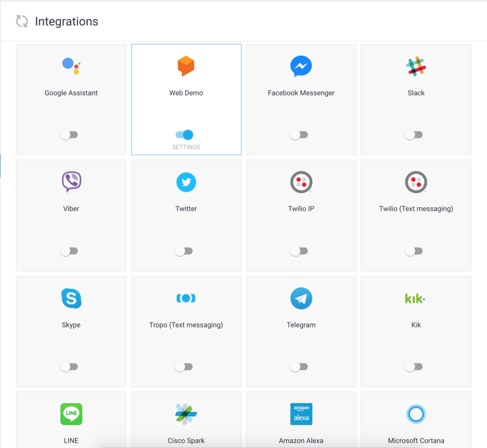The image size is (487, 448).
Task: Select the LINE icon
Action: [71, 414]
